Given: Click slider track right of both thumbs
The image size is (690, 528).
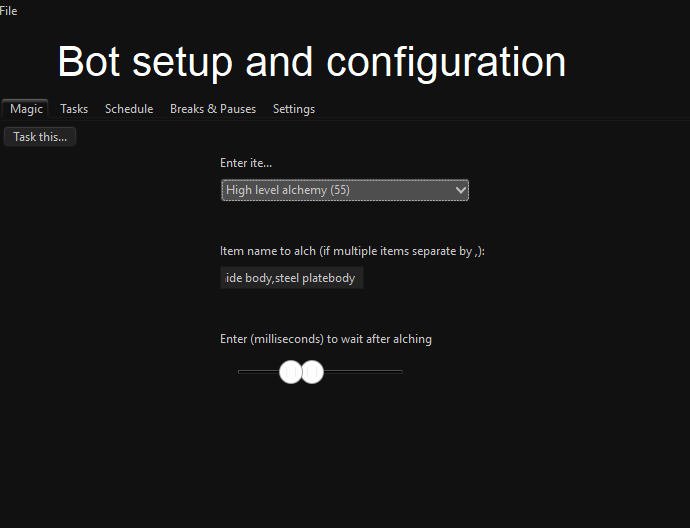Looking at the screenshot, I should pos(362,372).
